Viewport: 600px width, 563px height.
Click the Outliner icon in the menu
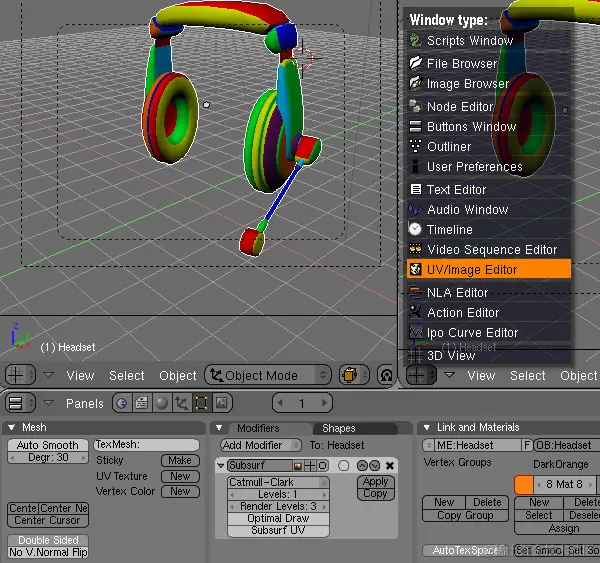(x=416, y=146)
